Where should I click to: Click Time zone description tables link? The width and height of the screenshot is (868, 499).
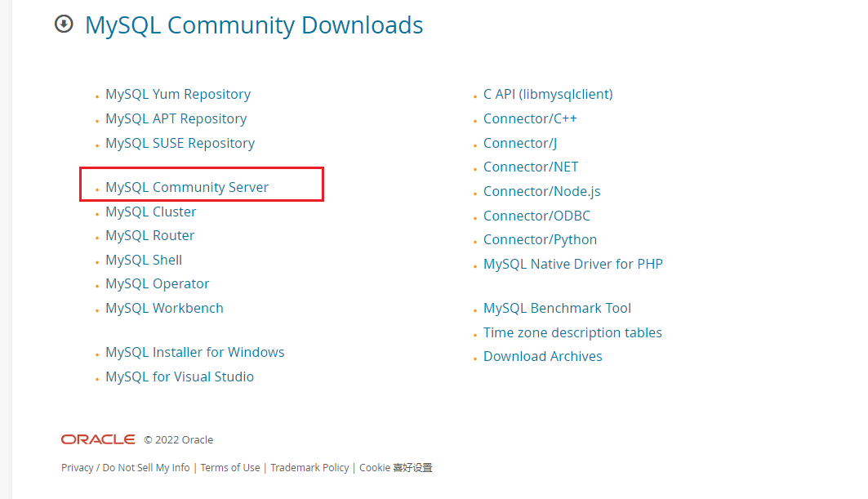[572, 332]
